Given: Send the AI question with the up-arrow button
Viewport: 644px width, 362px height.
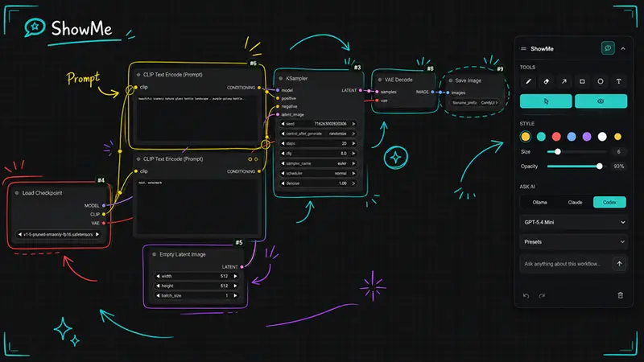Looking at the screenshot, I should [x=619, y=264].
